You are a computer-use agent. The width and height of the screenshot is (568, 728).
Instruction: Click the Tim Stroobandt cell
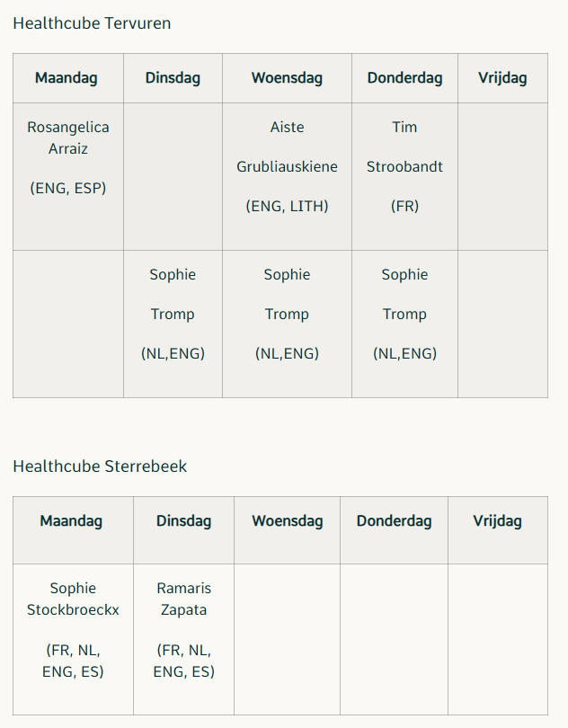pyautogui.click(x=404, y=176)
